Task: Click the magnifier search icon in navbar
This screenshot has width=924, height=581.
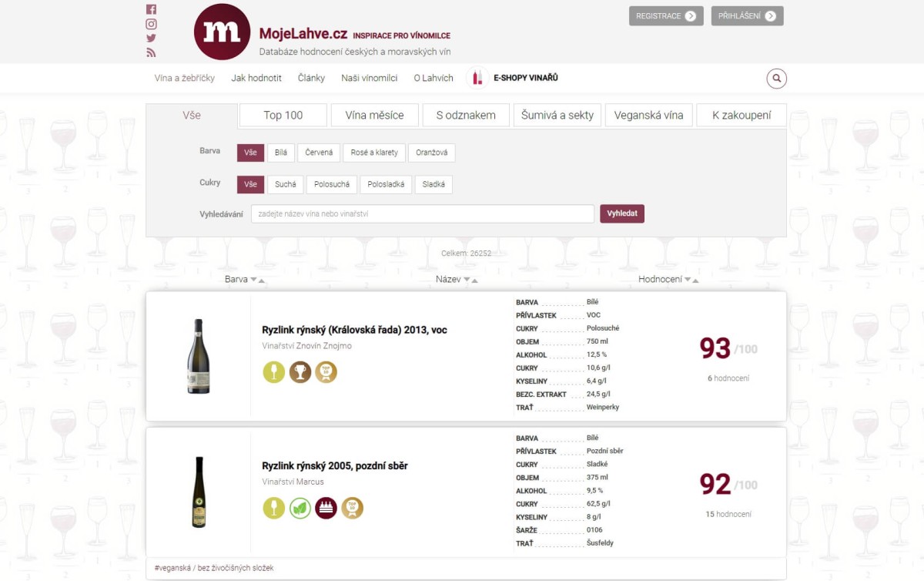Action: coord(776,79)
